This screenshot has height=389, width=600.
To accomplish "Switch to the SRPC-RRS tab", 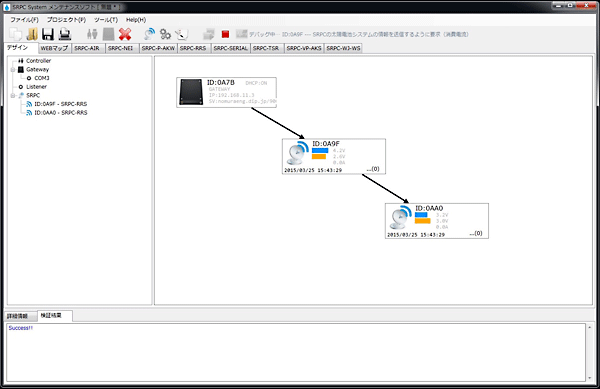I will coord(194,48).
